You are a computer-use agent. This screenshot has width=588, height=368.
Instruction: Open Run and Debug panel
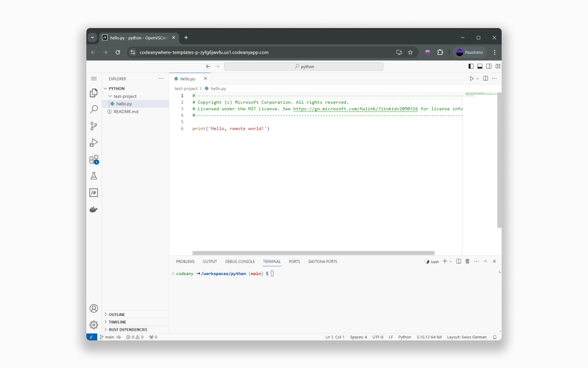(94, 143)
